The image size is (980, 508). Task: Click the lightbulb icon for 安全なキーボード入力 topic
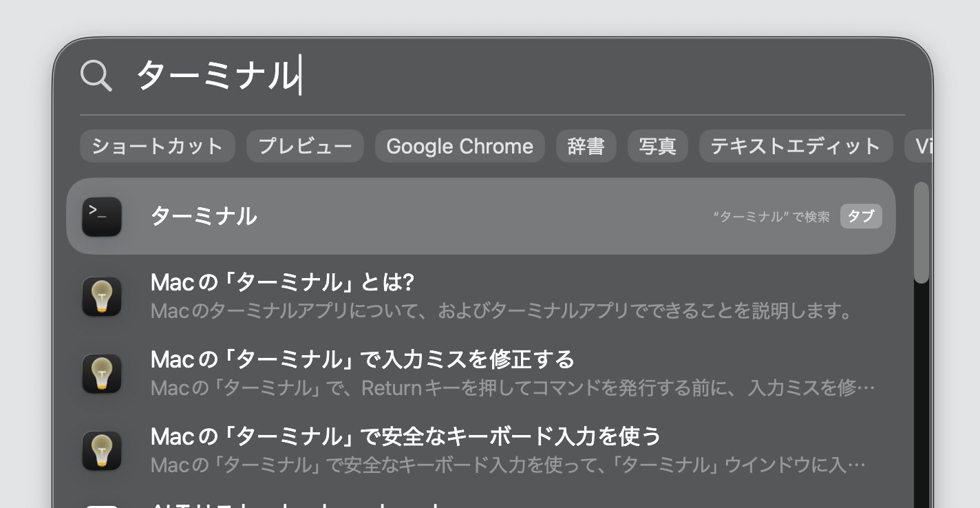coord(102,451)
